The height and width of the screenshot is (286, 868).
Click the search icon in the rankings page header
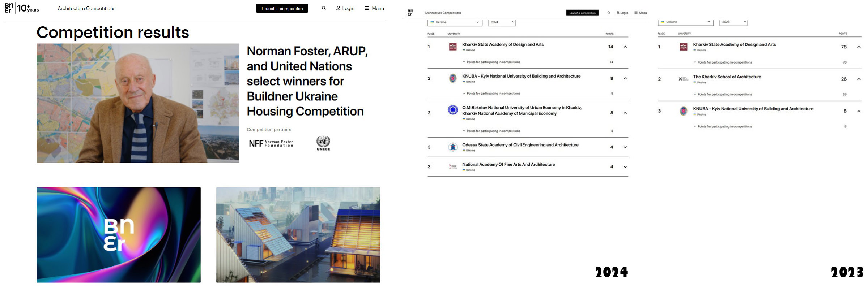pos(609,13)
